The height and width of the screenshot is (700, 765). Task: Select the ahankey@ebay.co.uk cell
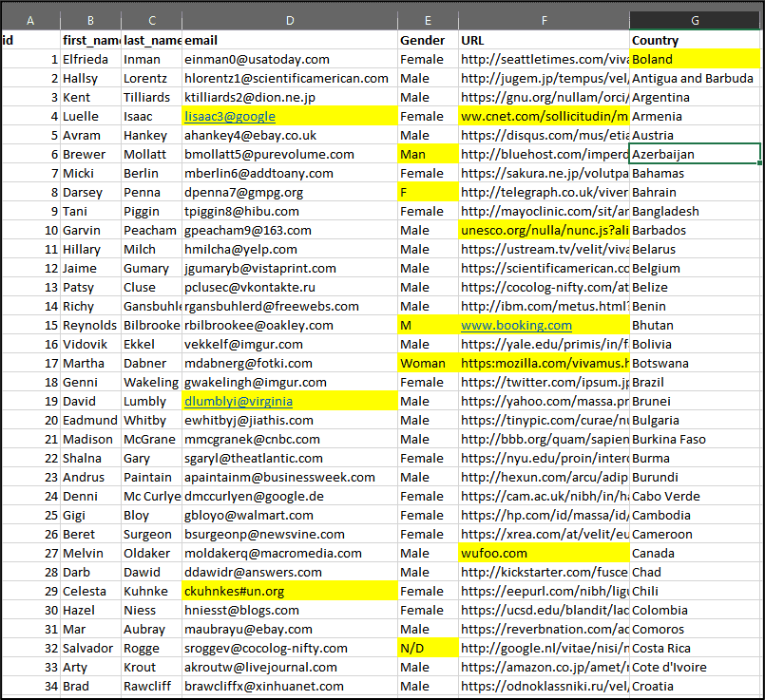pyautogui.click(x=290, y=136)
